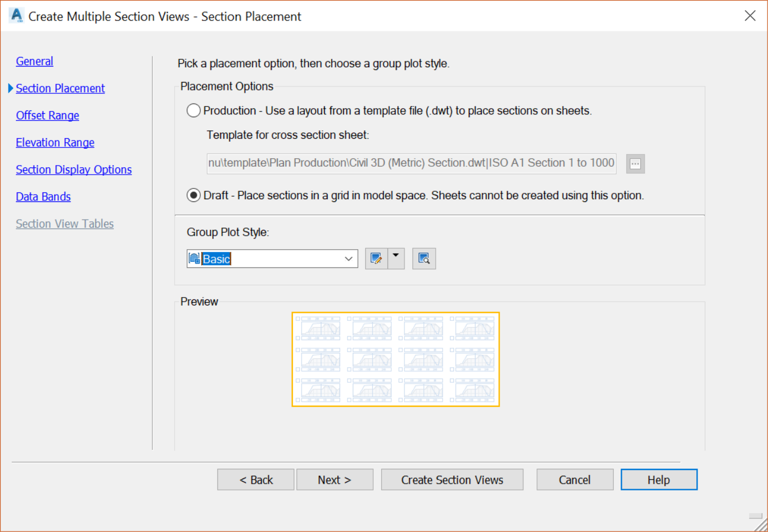Click the Autodesk application icon in title bar
Viewport: 768px width, 532px height.
pyautogui.click(x=16, y=15)
